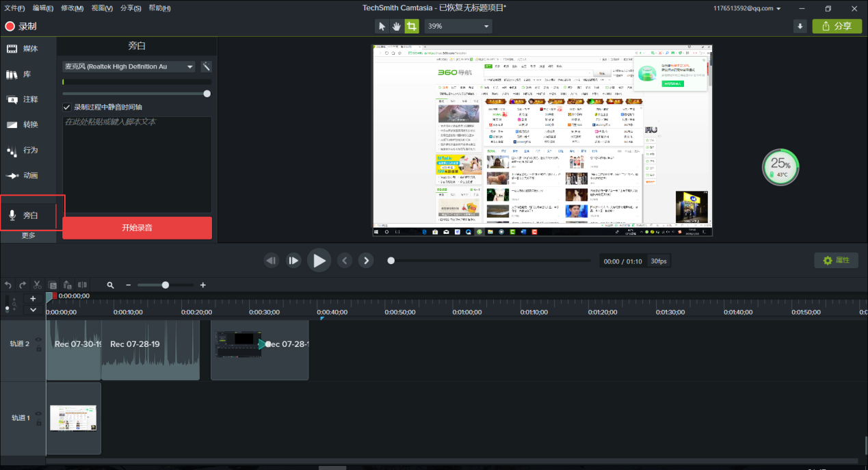Open the 39% canvas zoom dropdown
This screenshot has width=868, height=470.
(x=458, y=26)
